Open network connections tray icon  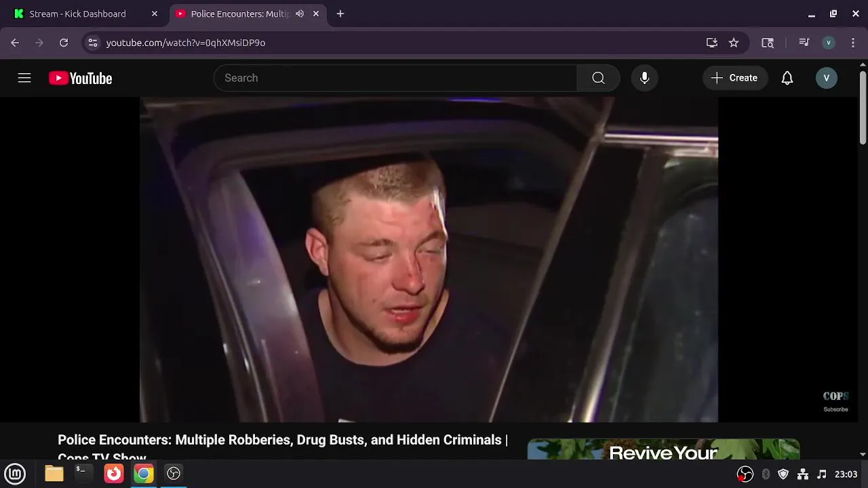(x=803, y=474)
